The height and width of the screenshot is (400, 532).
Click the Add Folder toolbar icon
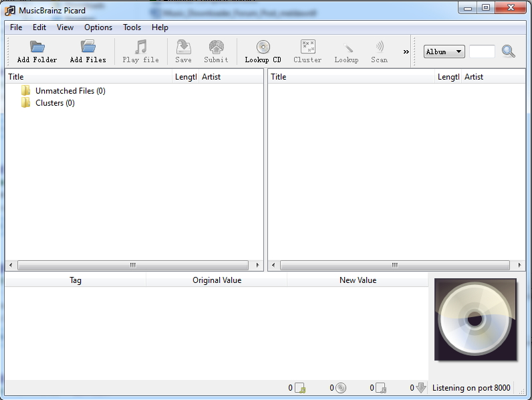click(37, 47)
